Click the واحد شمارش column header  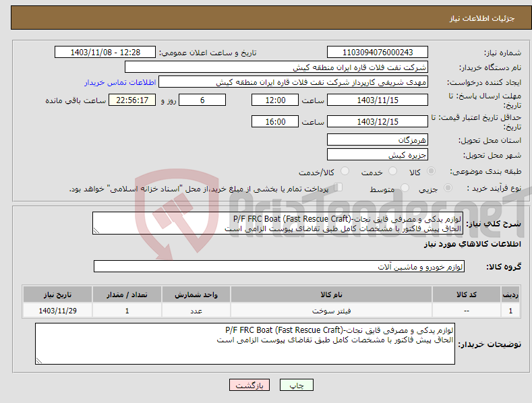(x=196, y=294)
